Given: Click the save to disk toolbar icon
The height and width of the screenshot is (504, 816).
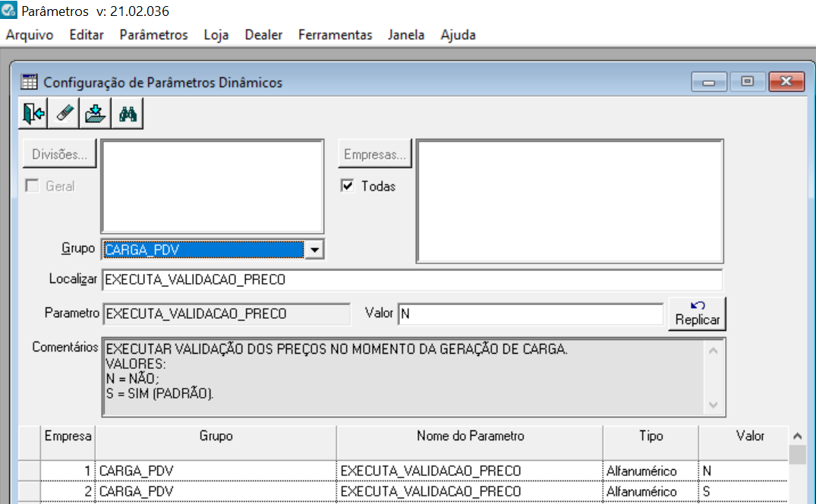Looking at the screenshot, I should point(95,113).
